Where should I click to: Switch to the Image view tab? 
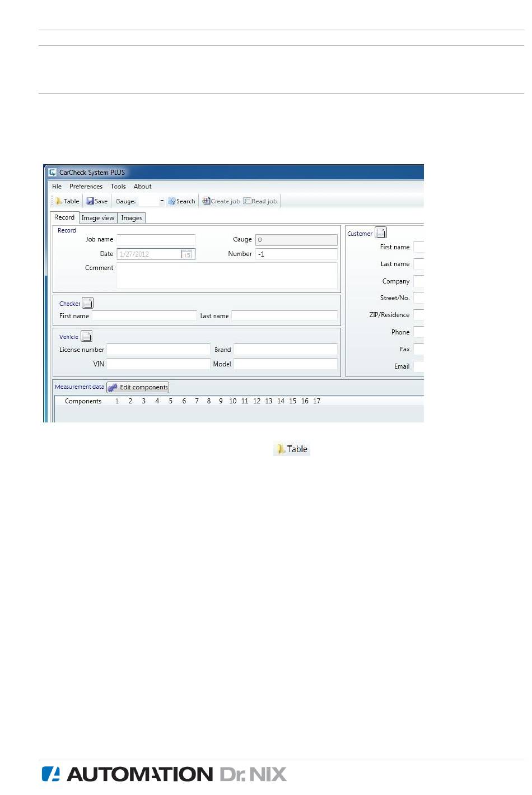(x=98, y=218)
